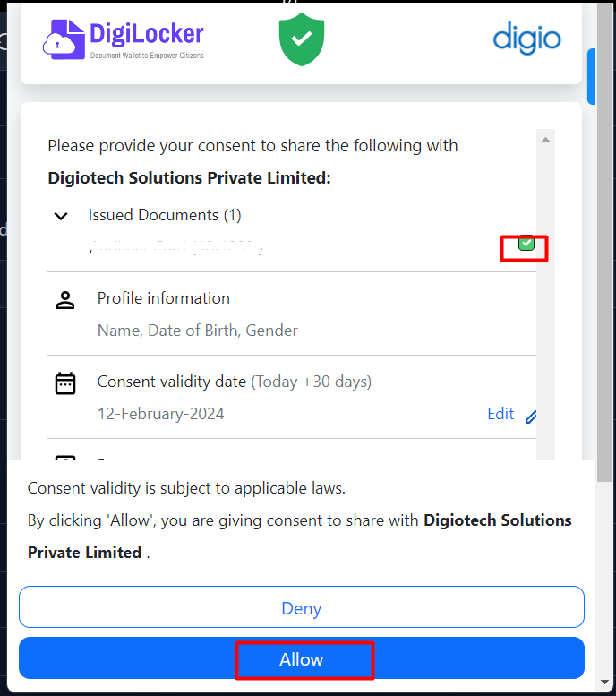
Task: Click the Issued Documents (1) heading
Action: point(165,215)
